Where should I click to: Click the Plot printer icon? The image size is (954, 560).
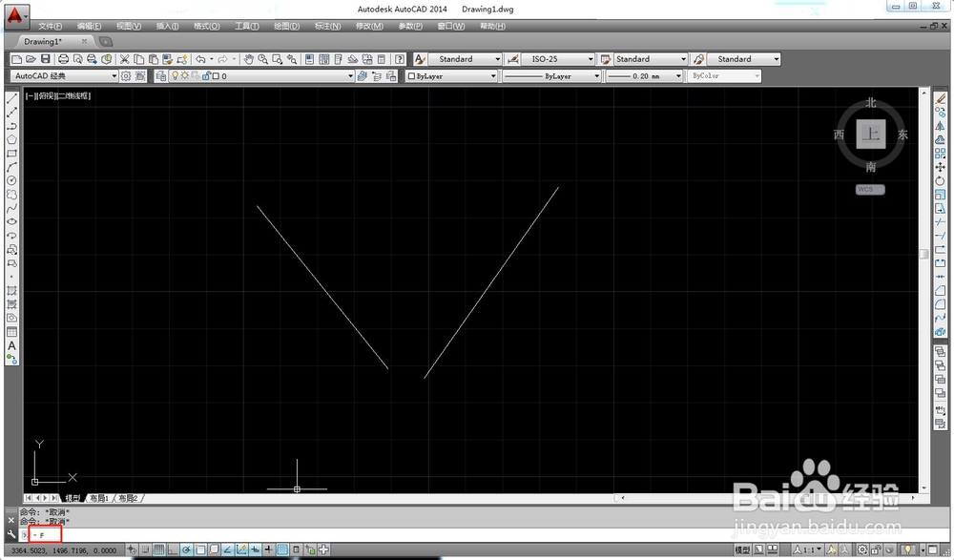[x=63, y=59]
